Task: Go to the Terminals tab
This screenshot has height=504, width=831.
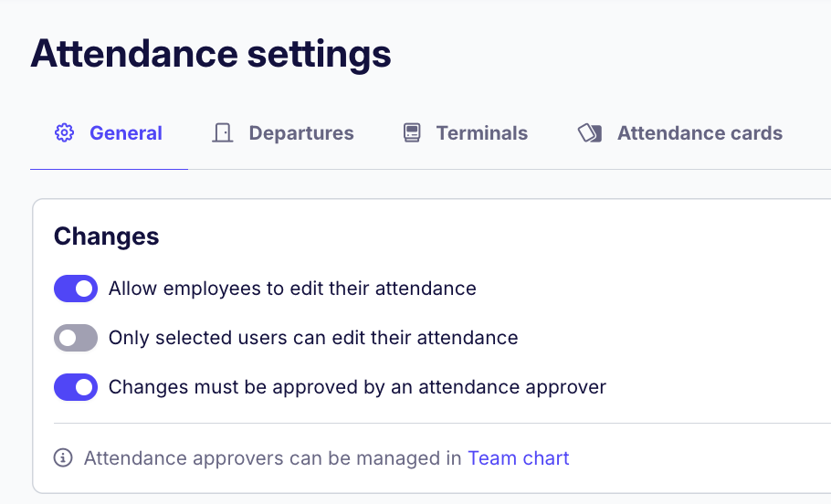Action: coord(481,133)
